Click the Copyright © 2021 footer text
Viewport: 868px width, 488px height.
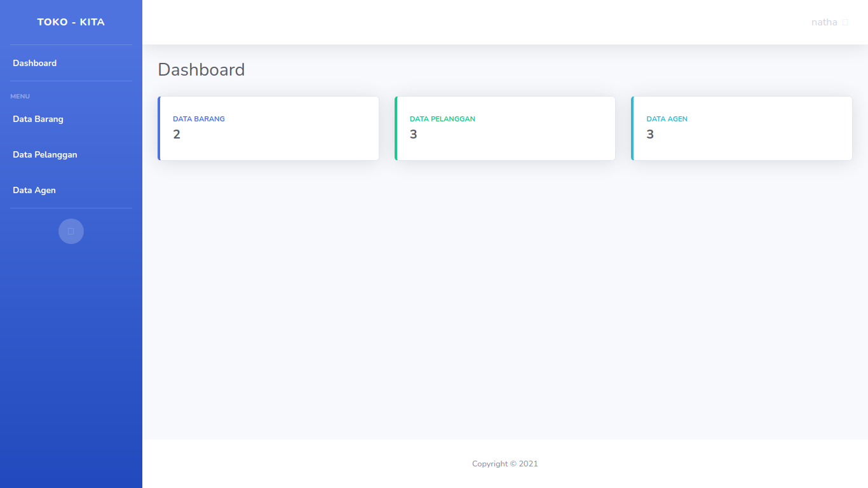[505, 464]
